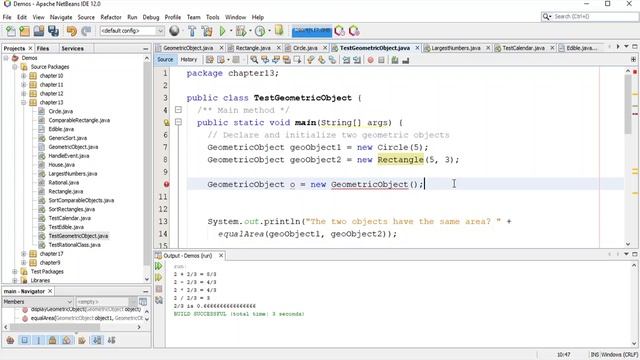Click the Search (Ctrl+I) field

point(590,16)
